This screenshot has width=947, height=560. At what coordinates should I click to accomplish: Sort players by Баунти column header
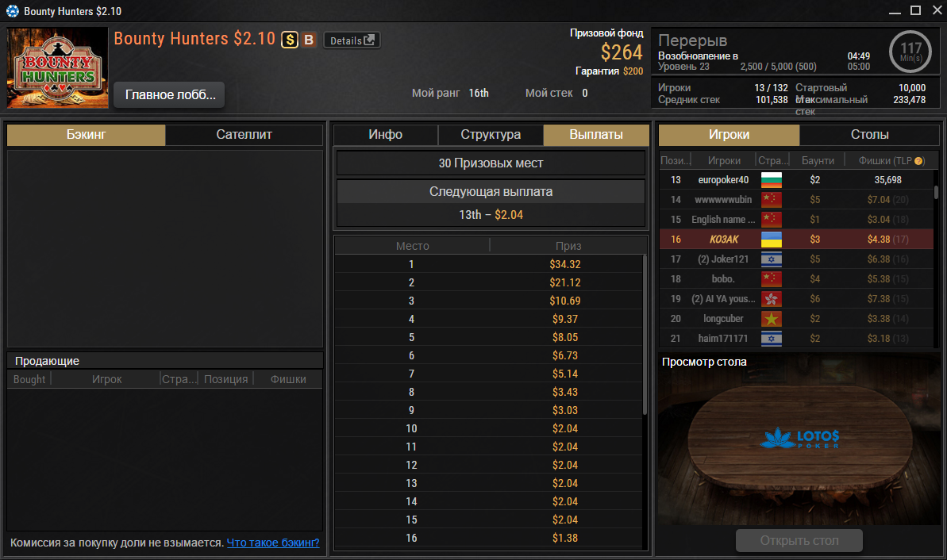click(x=818, y=160)
